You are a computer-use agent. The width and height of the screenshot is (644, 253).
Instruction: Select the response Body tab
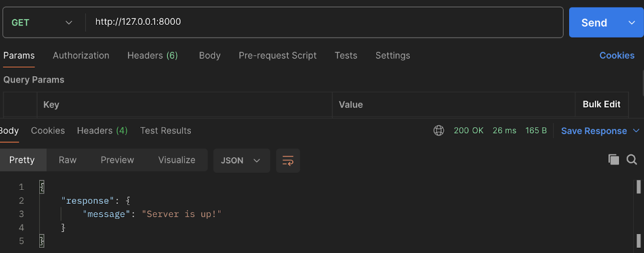click(9, 131)
